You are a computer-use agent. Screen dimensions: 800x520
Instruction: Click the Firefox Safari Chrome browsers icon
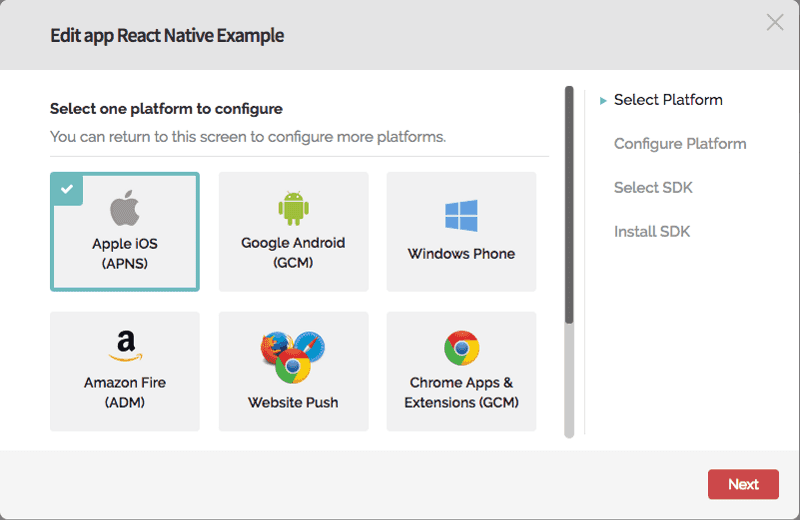[293, 357]
